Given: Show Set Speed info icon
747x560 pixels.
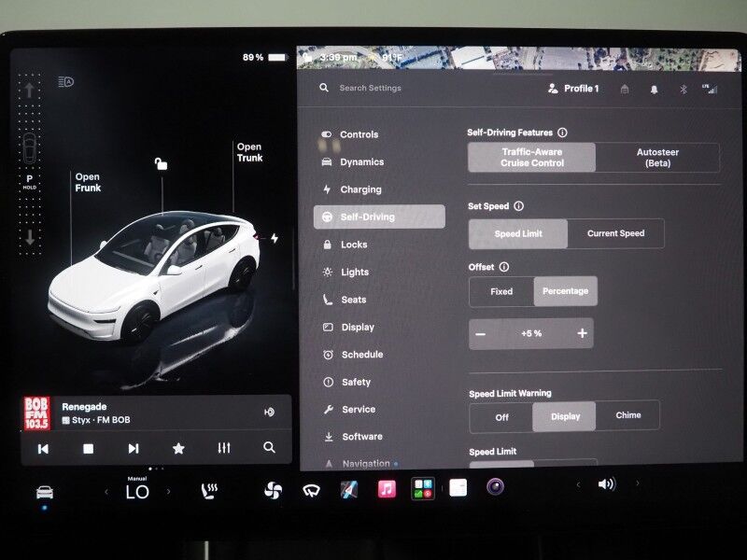Looking at the screenshot, I should pyautogui.click(x=519, y=206).
